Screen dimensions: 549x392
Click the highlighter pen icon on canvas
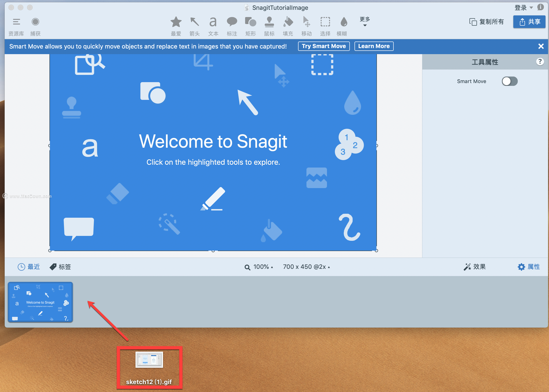click(213, 199)
